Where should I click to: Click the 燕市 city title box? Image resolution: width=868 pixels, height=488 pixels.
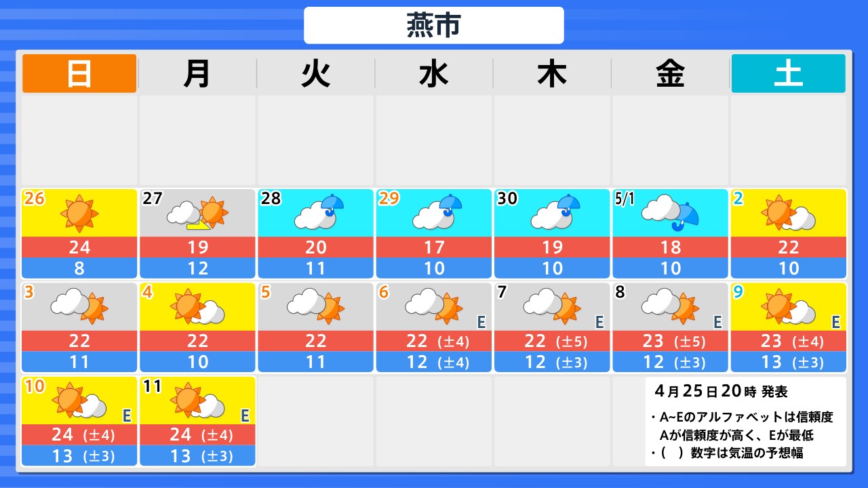click(433, 26)
